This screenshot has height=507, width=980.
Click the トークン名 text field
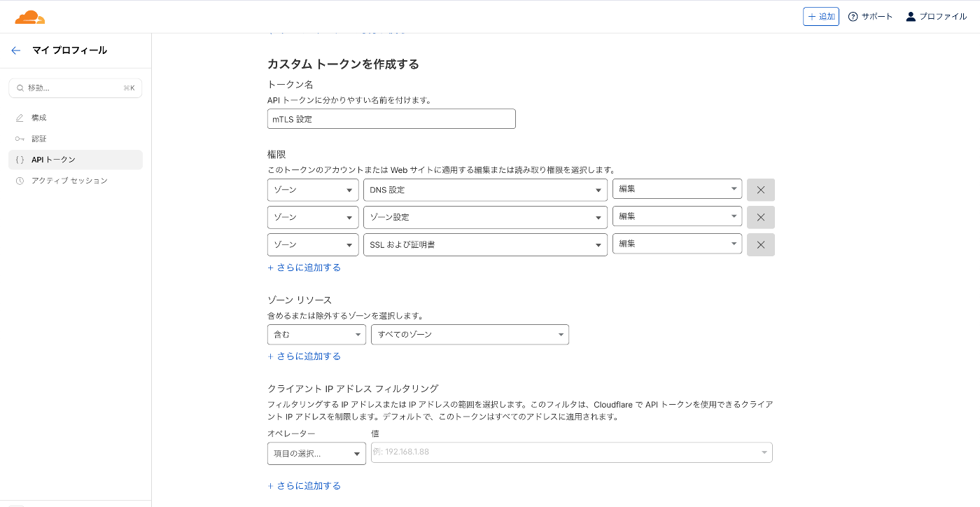point(391,119)
